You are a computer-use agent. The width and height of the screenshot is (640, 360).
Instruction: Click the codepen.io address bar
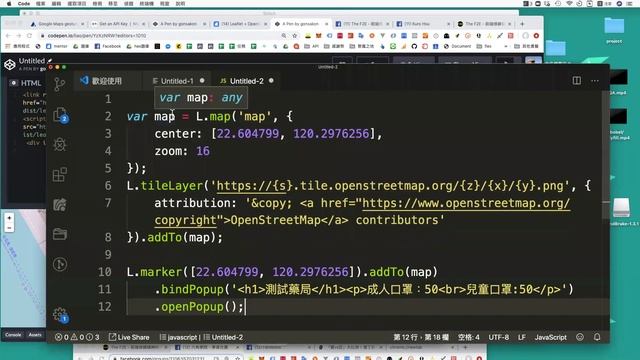(163, 36)
